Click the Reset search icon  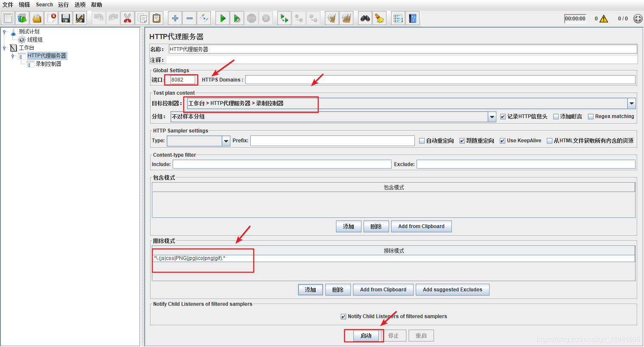pos(380,18)
